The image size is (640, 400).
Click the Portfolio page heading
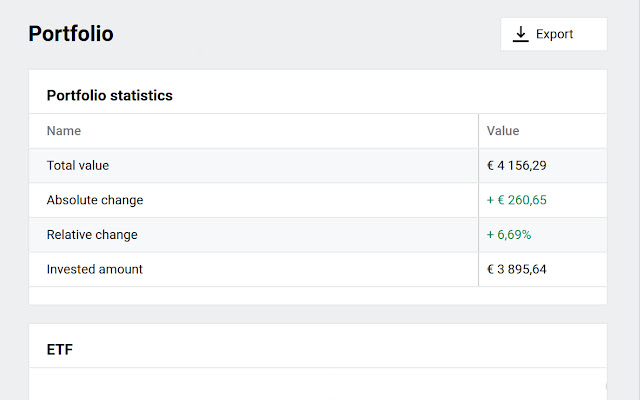click(71, 34)
